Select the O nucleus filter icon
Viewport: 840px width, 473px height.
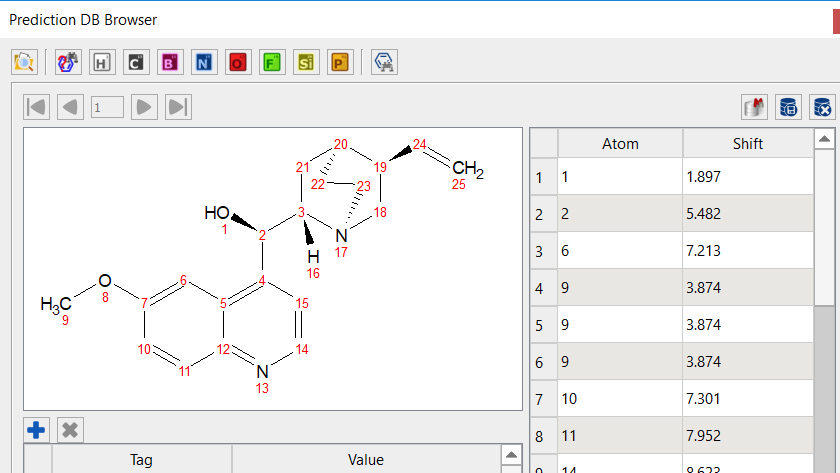(238, 62)
